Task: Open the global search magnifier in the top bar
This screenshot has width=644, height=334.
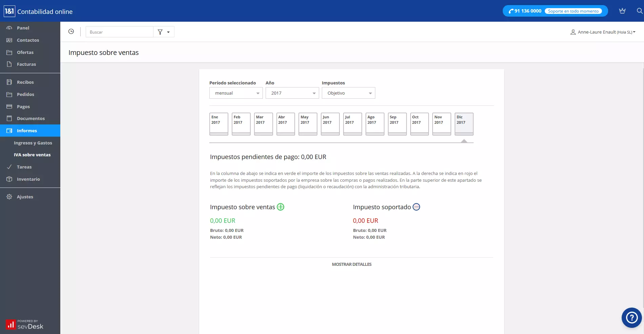Action: point(638,11)
